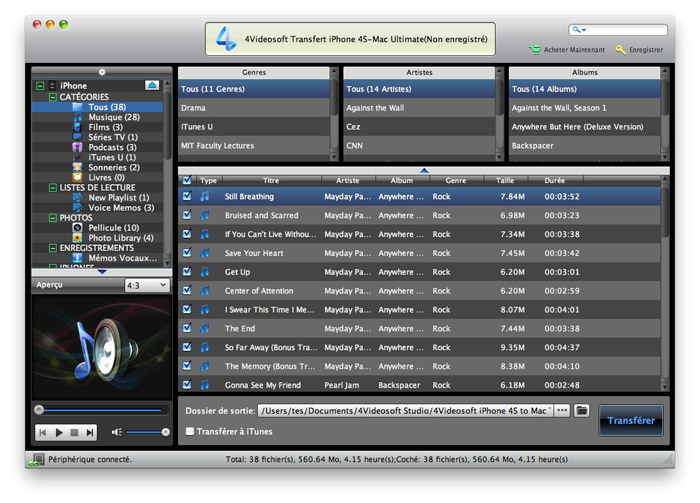The image size is (700, 503).
Task: Click the speaker volume mute icon
Action: click(117, 432)
